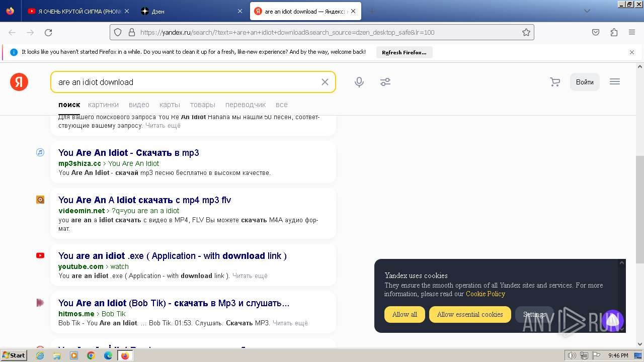View site security padlock info
Viewport: 644px width, 362px height.
click(x=132, y=32)
